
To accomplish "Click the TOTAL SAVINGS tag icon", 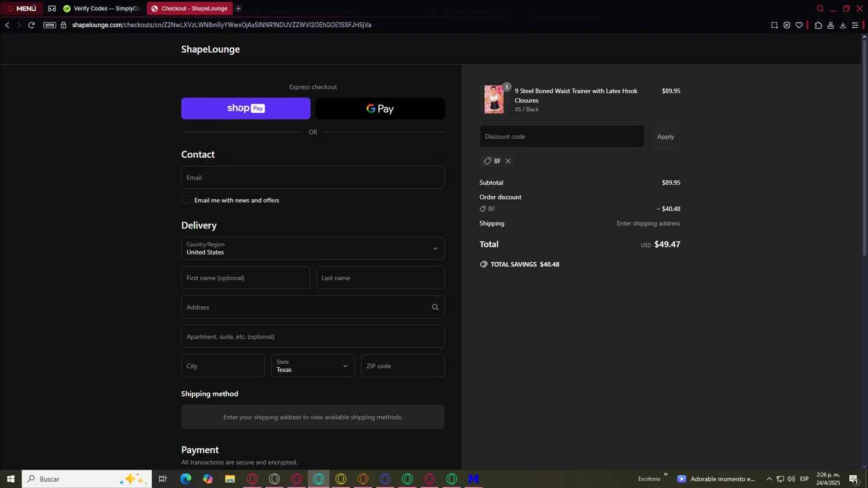I will tap(484, 264).
